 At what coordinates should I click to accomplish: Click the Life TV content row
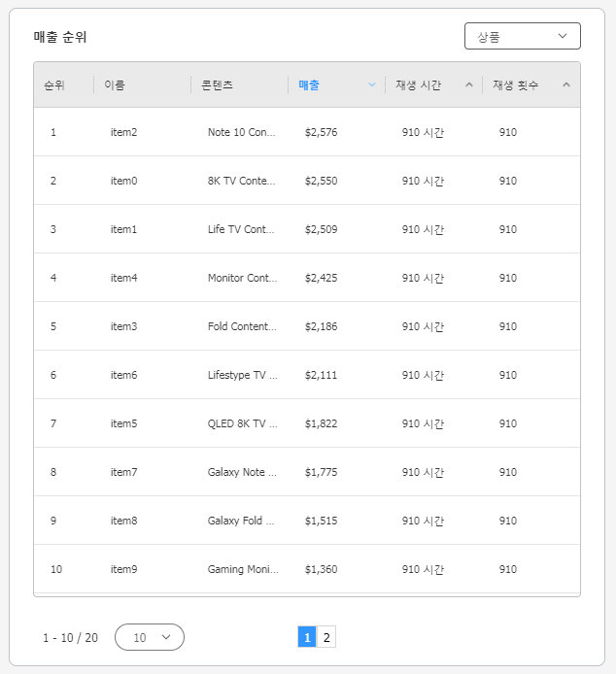click(x=242, y=229)
